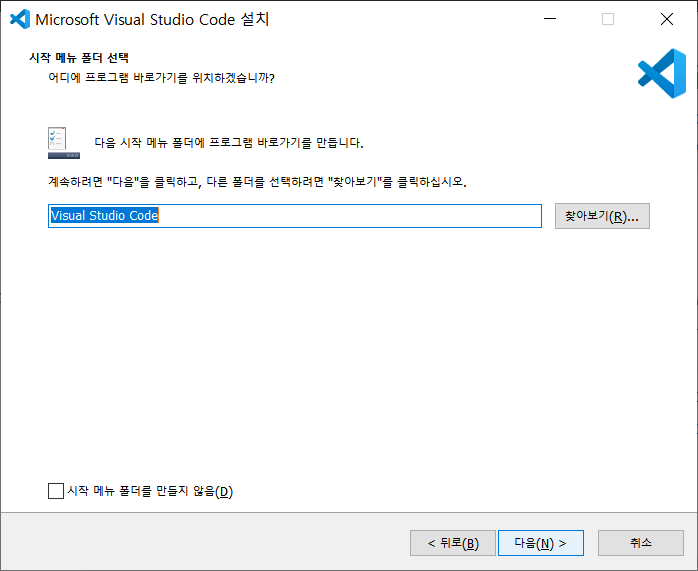Click the Visual Studio Code folder name field
The image size is (698, 571).
pos(295,216)
